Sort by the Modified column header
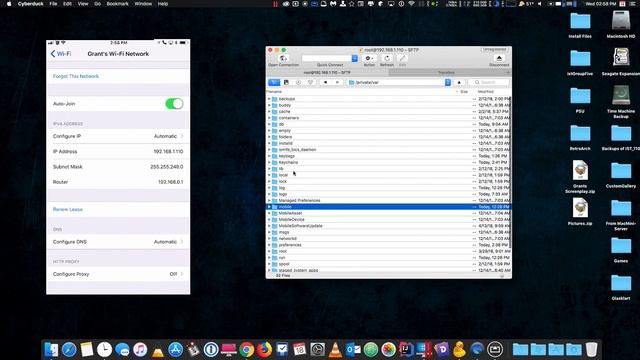Viewport: 640px width, 360px height. [486, 92]
